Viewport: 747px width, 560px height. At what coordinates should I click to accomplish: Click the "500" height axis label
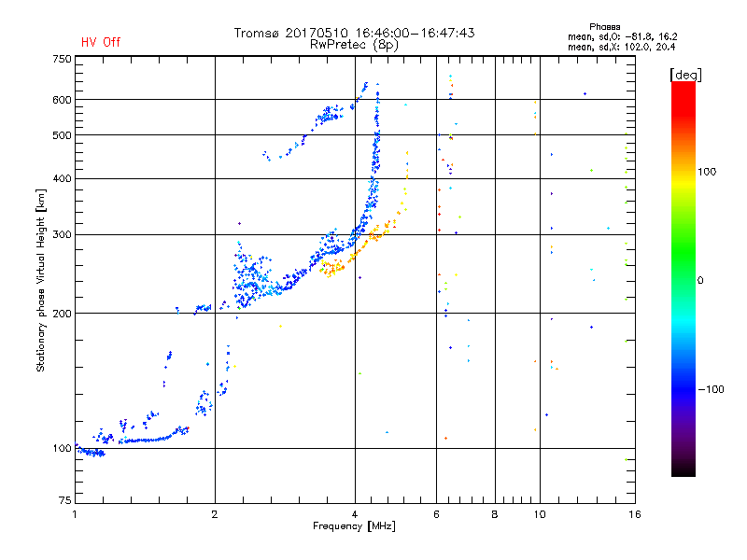click(62, 135)
